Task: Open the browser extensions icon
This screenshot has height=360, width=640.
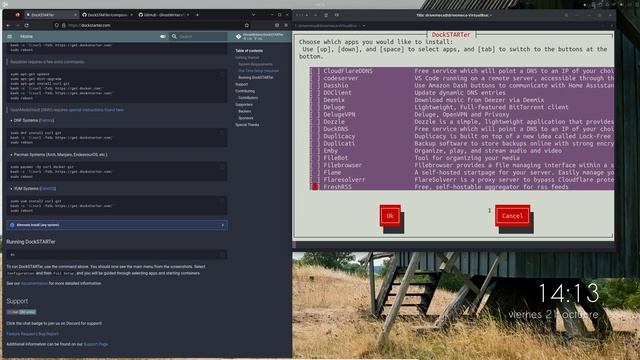Action: point(277,25)
